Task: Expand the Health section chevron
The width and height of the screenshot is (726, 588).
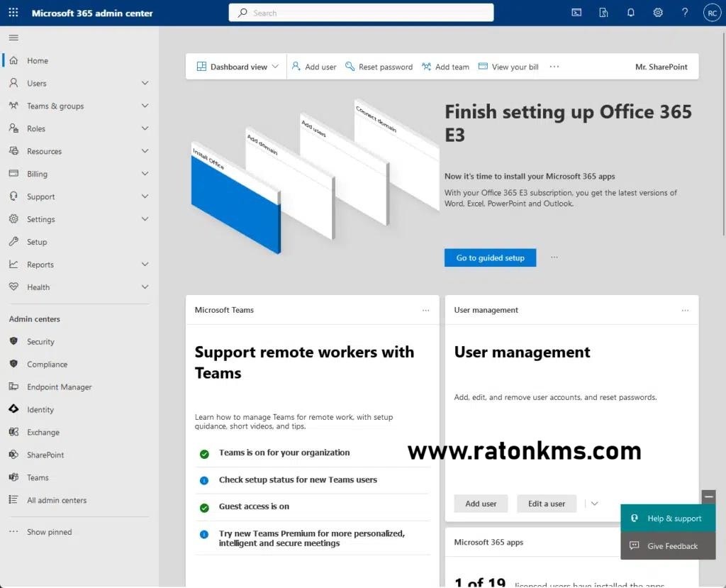Action: [x=145, y=287]
